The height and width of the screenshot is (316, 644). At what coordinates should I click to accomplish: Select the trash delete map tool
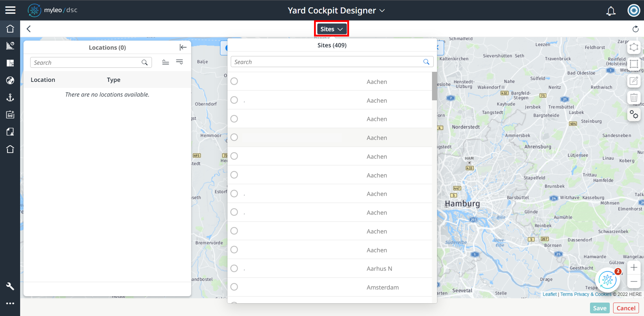click(x=633, y=97)
